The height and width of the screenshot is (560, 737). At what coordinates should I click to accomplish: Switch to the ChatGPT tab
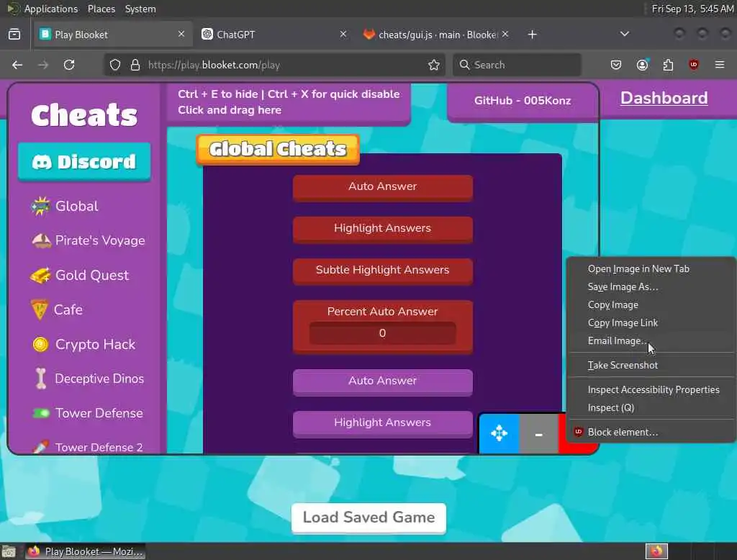click(268, 35)
